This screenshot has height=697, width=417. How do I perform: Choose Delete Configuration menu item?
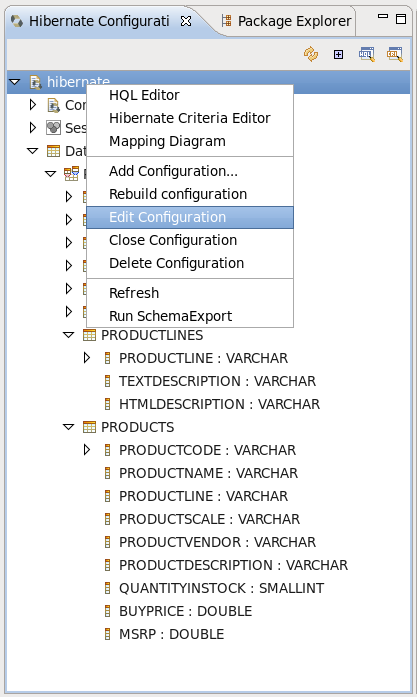[x=190, y=263]
